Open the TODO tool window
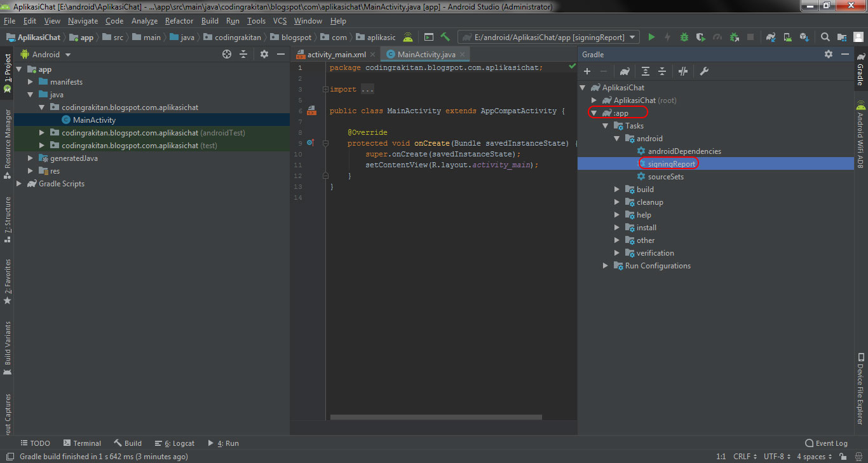 (x=35, y=443)
